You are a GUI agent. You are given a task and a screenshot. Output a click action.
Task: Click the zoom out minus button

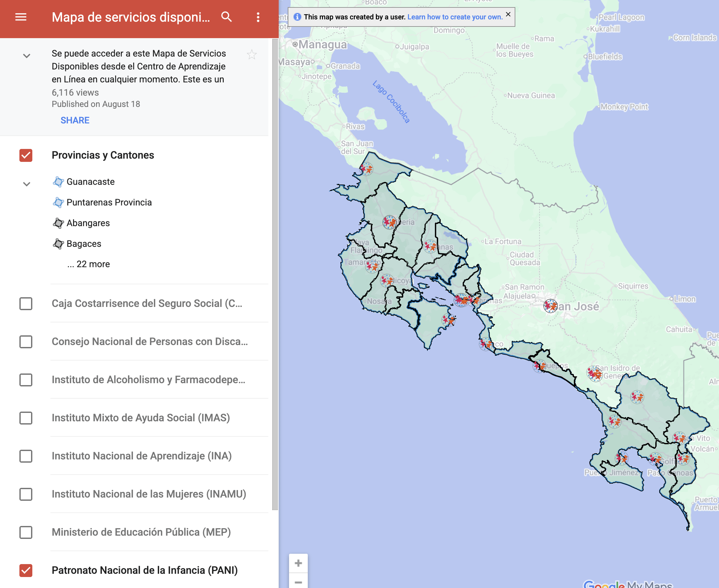point(298,582)
